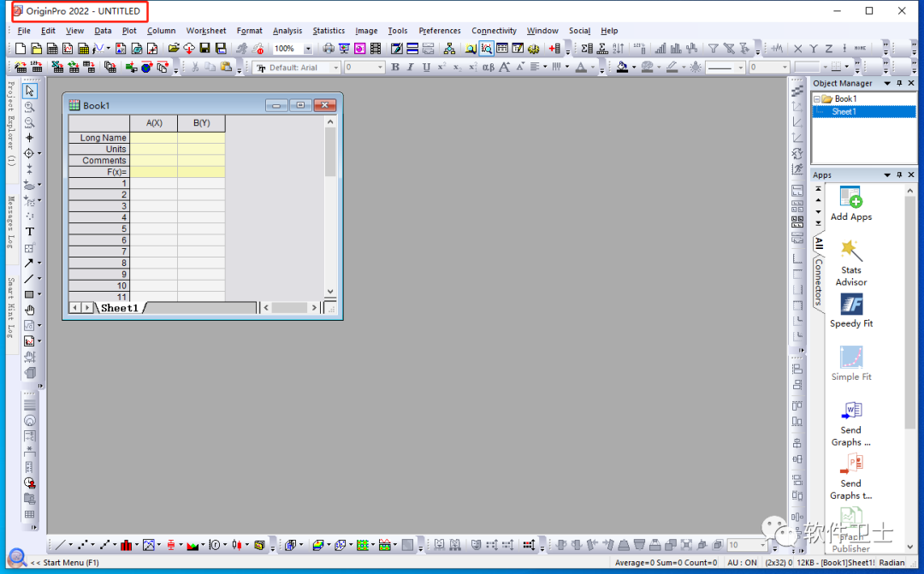Click the Slide Show presentation icon
The image size is (924, 574).
[x=344, y=48]
